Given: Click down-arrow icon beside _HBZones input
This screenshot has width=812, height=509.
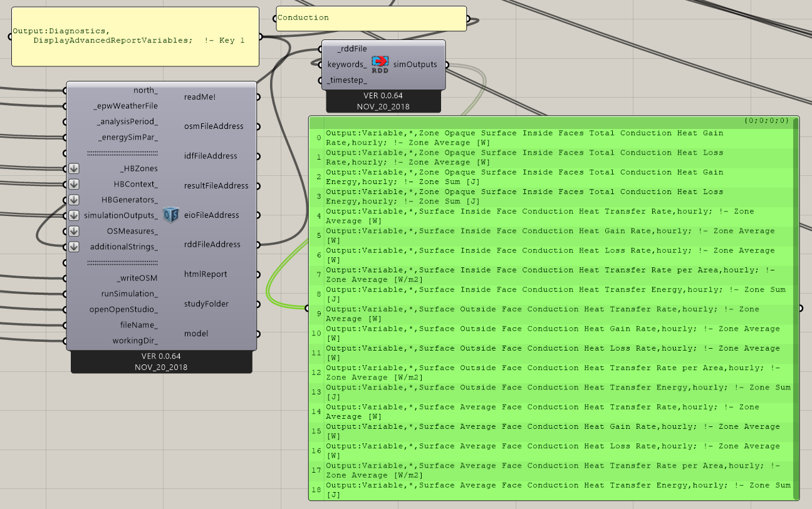Looking at the screenshot, I should tap(74, 168).
